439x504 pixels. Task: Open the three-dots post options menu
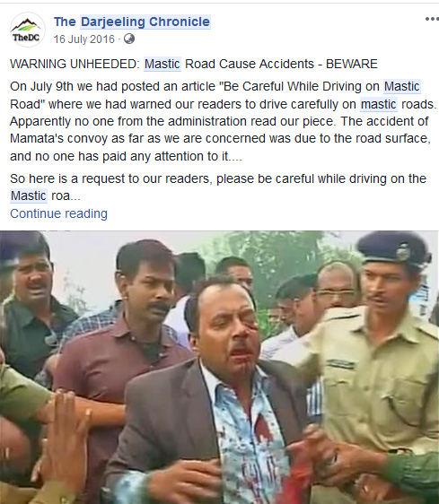coord(432,19)
